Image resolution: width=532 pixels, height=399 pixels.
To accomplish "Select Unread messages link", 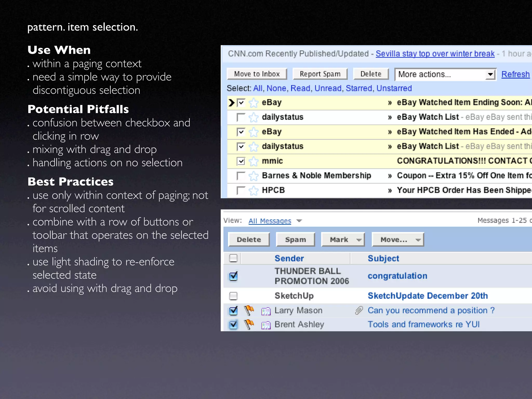I will point(328,88).
